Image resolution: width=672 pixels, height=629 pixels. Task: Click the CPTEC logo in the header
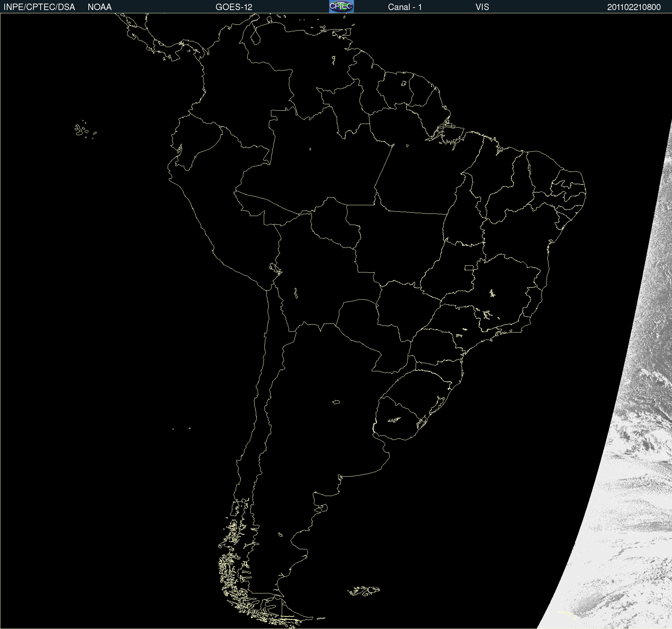(x=341, y=6)
